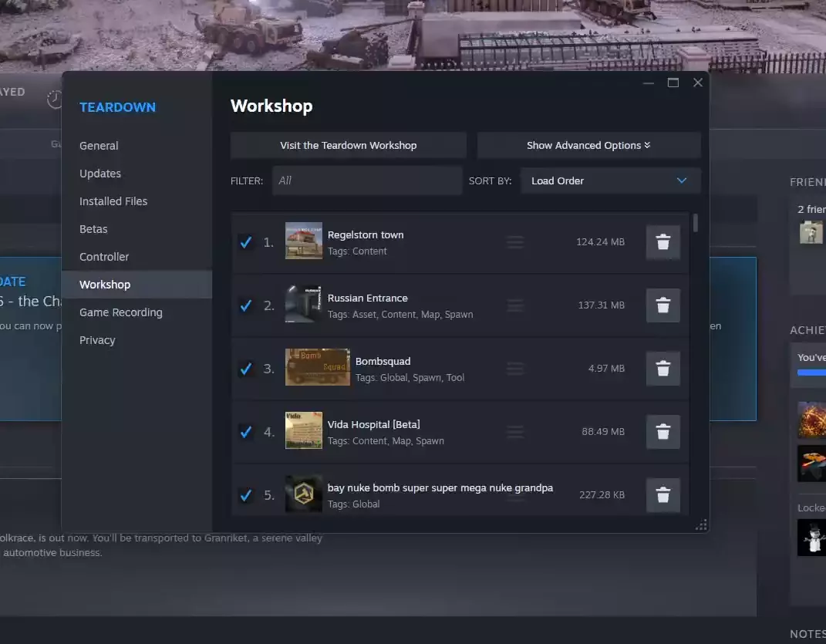
Task: Click the bay nuke bomb super title
Action: tap(440, 487)
